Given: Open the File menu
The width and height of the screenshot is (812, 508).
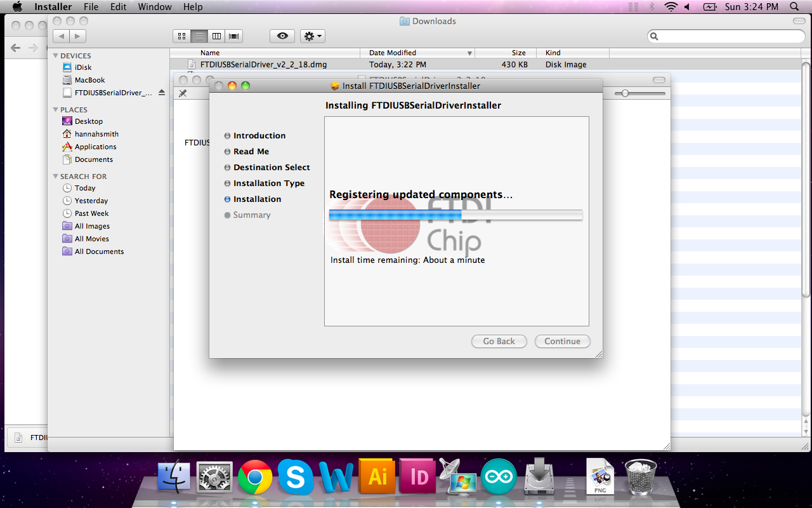Looking at the screenshot, I should tap(91, 7).
